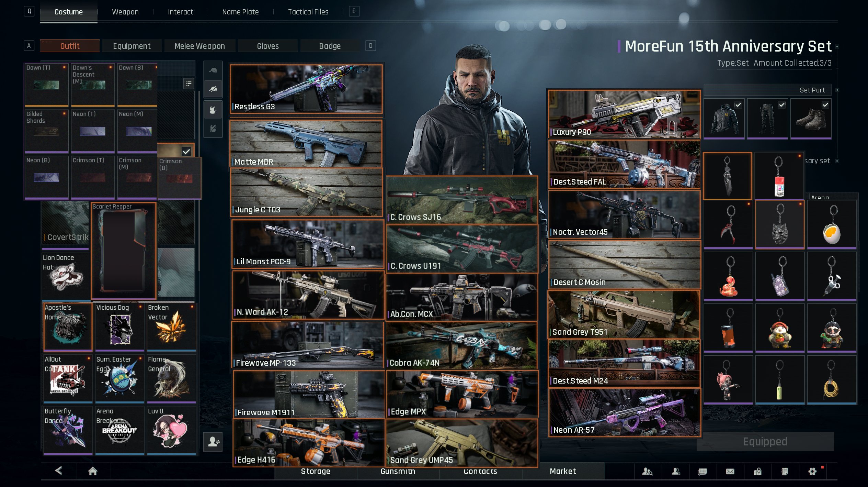Open the mail envelope icon
This screenshot has height=487, width=868.
click(730, 472)
